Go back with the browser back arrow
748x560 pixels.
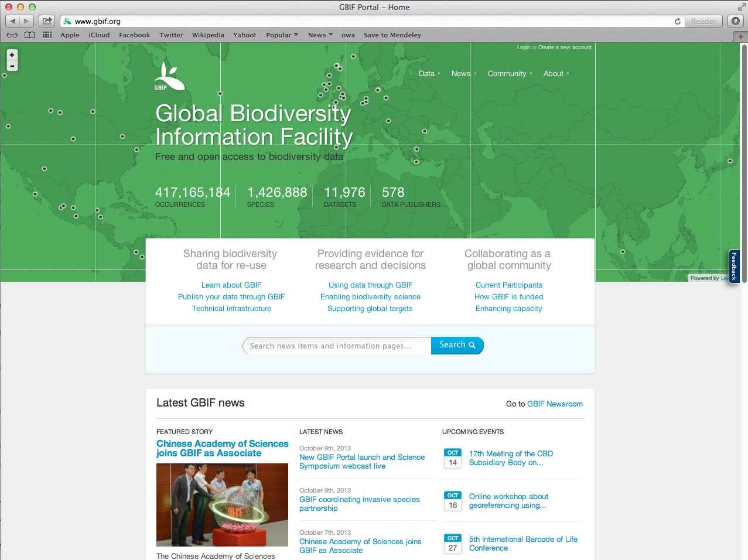pos(13,21)
